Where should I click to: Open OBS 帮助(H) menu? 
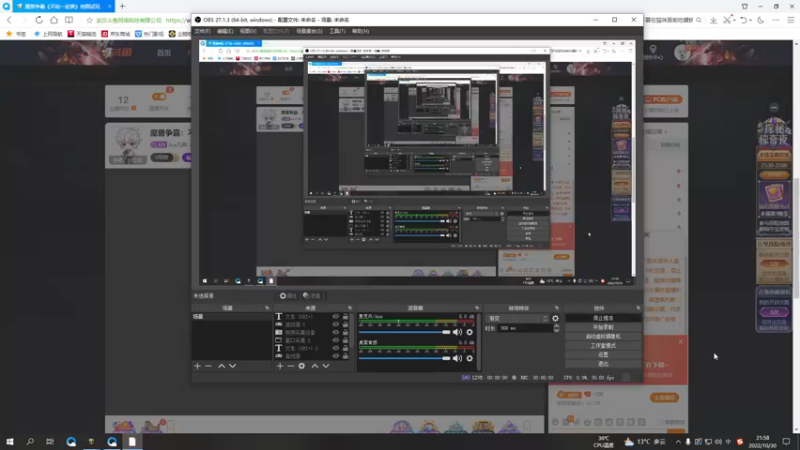coord(360,31)
